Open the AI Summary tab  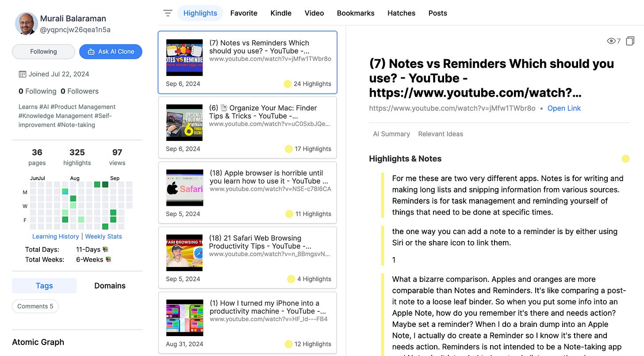pyautogui.click(x=391, y=134)
